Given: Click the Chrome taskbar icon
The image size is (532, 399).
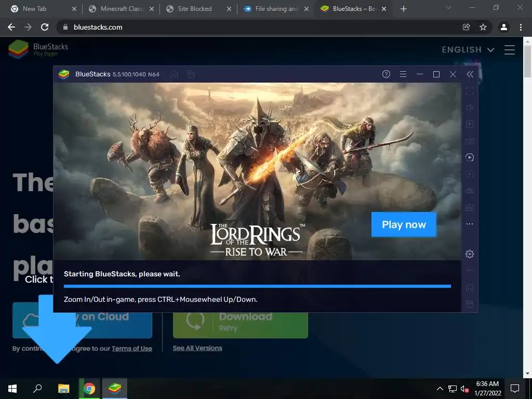Looking at the screenshot, I should (89, 389).
